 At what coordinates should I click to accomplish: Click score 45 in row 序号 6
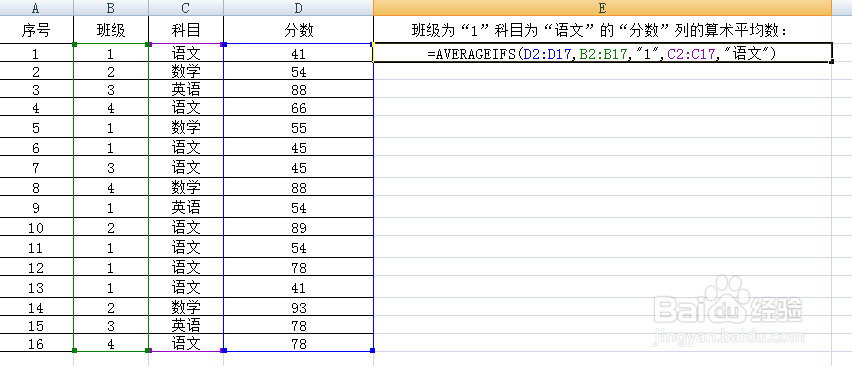[x=298, y=148]
